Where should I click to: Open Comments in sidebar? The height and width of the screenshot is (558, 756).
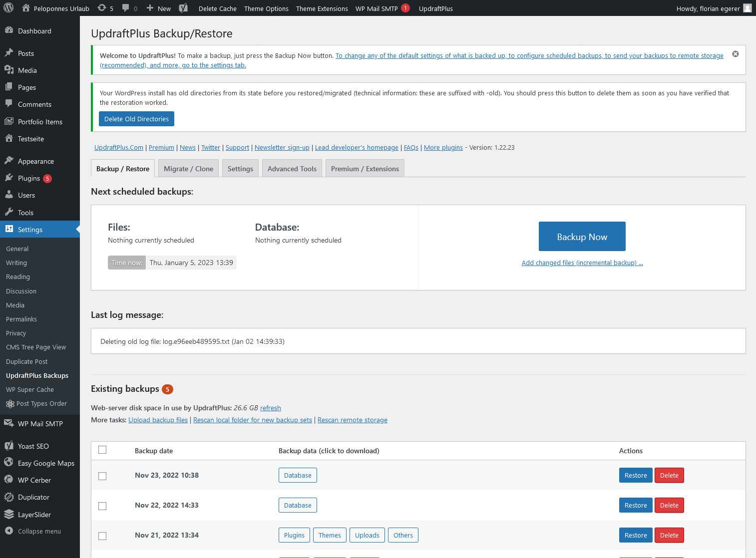40,104
